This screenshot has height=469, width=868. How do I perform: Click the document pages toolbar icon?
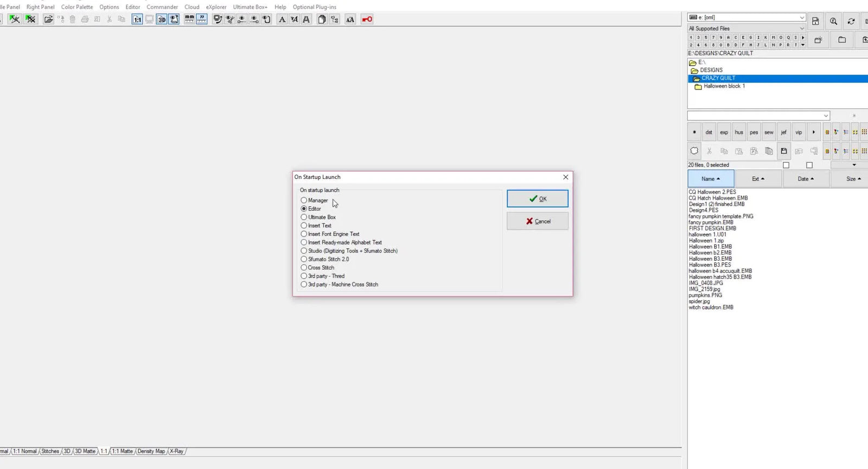(x=322, y=20)
